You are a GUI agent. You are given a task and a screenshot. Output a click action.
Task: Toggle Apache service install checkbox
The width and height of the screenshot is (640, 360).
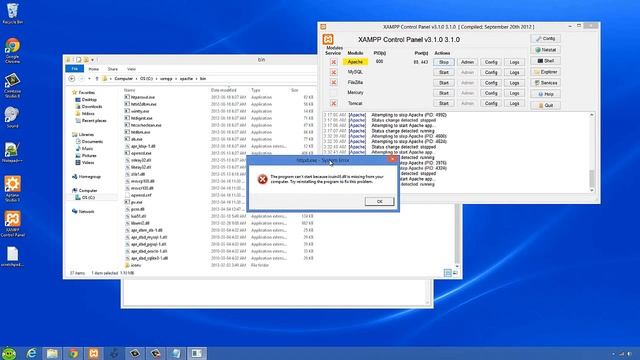tap(333, 62)
